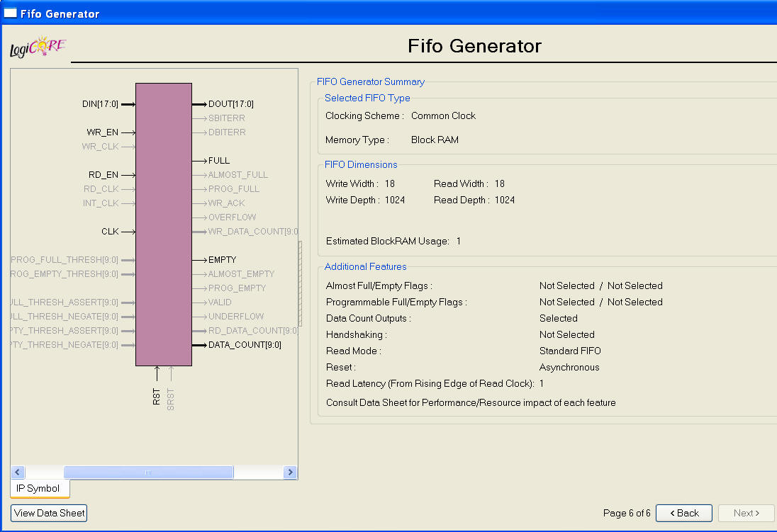Image resolution: width=777 pixels, height=532 pixels.
Task: Click the Page 6 of 6 indicator
Action: (627, 513)
